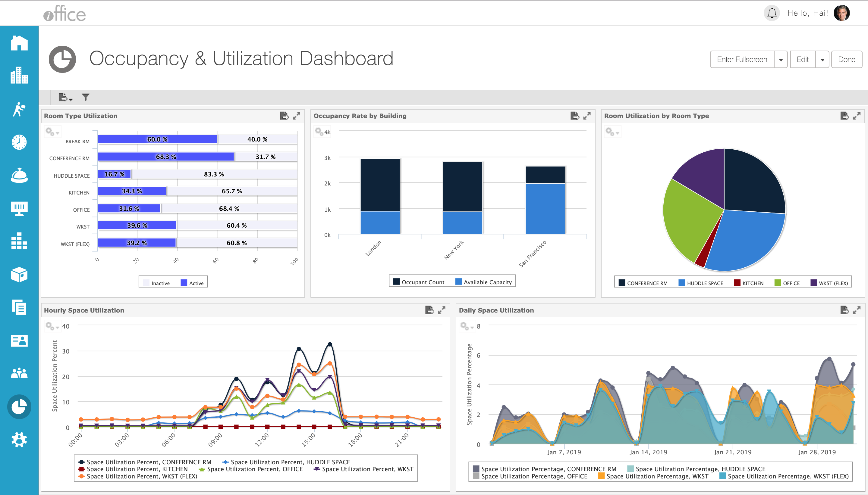The height and width of the screenshot is (495, 868).
Task: Click the OFFICE green legend swatch
Action: coord(777,283)
